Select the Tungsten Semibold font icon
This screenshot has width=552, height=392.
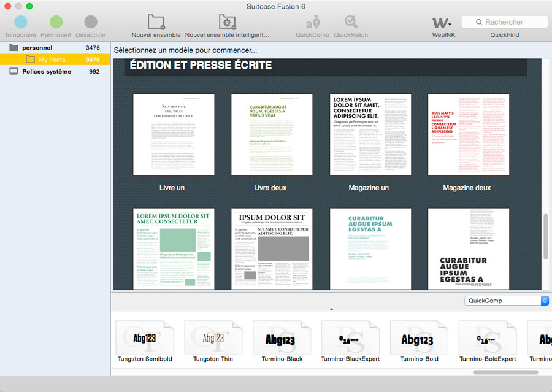coord(145,337)
